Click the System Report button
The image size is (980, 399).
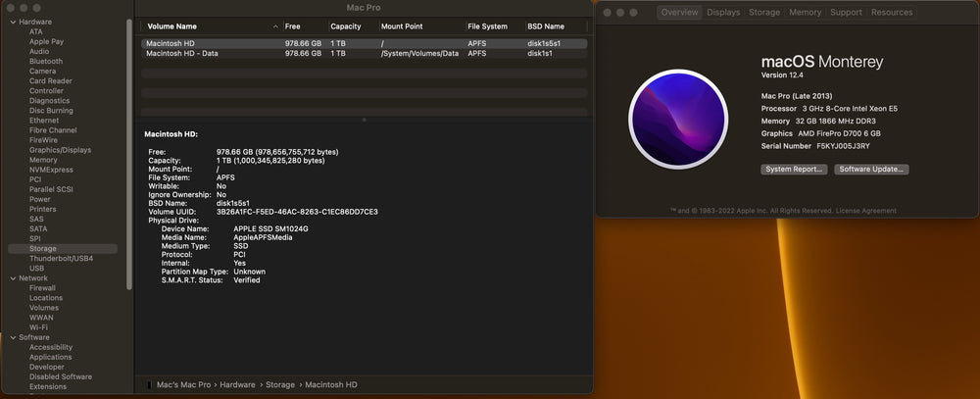794,170
